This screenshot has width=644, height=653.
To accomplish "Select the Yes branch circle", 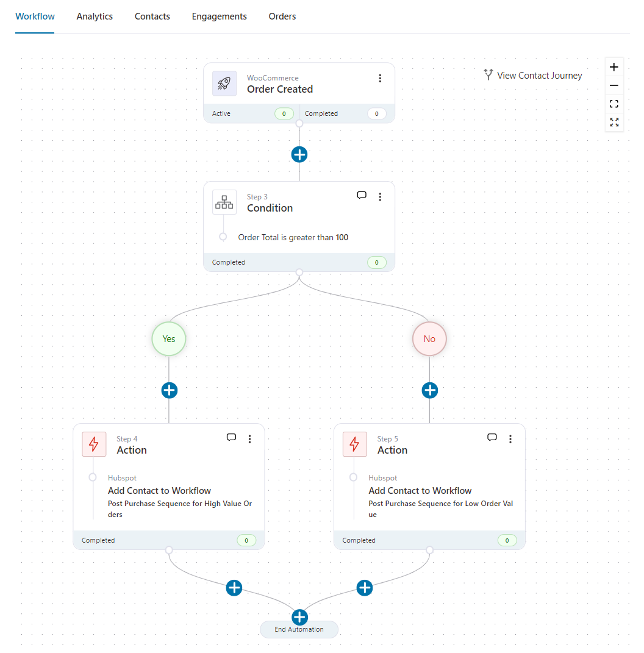I will point(169,339).
